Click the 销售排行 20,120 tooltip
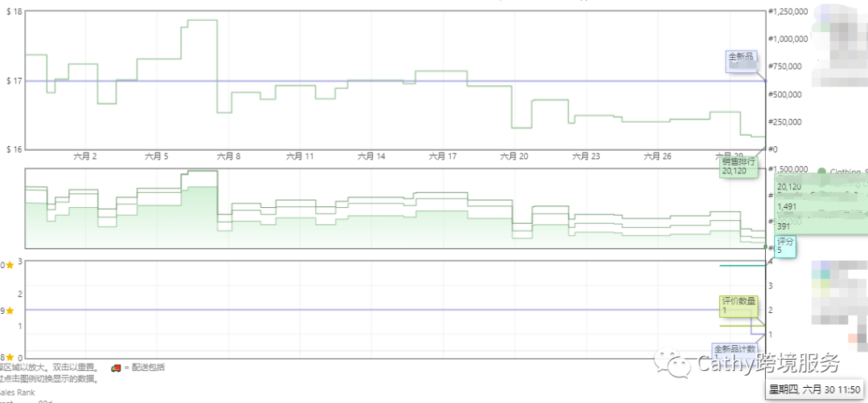Screen dimensions: 868x403 click(x=738, y=166)
